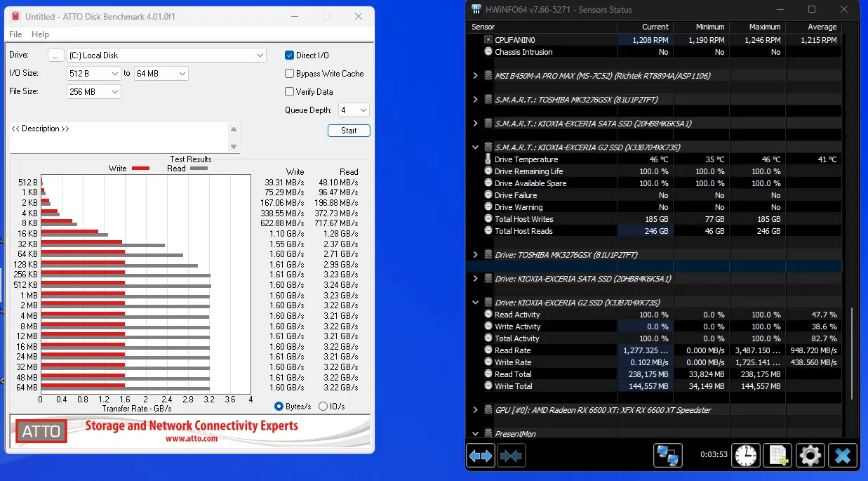Open HWiNFO network remote monitors icon
The height and width of the screenshot is (481, 868).
pos(668,456)
